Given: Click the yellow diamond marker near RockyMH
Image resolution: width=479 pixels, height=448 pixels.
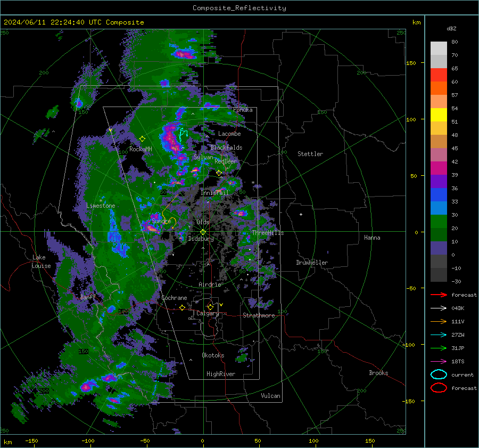Looking at the screenshot, I should click(142, 139).
